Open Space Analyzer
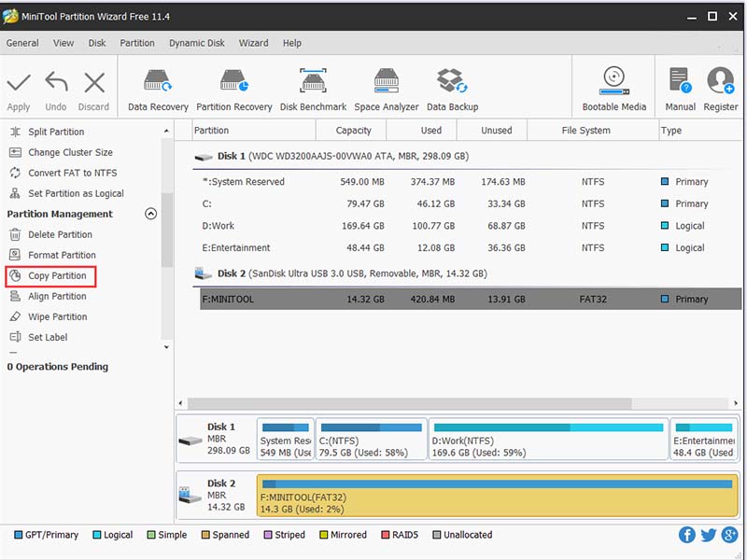This screenshot has width=747, height=560. click(x=387, y=91)
